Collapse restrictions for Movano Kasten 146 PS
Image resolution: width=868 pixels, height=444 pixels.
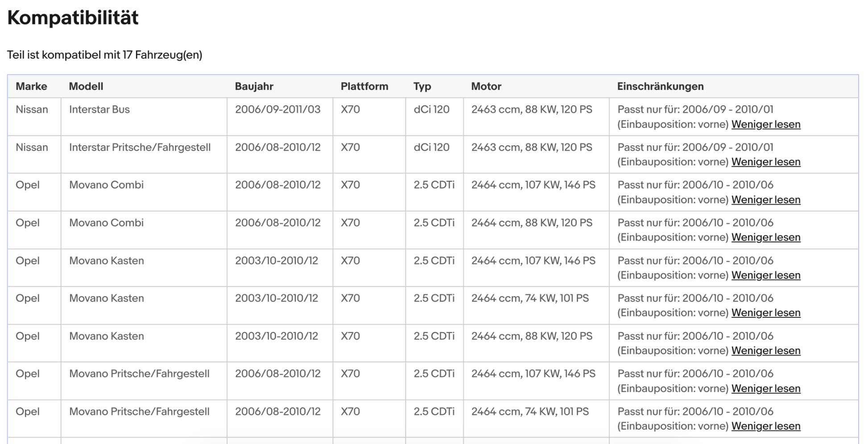[x=766, y=275]
